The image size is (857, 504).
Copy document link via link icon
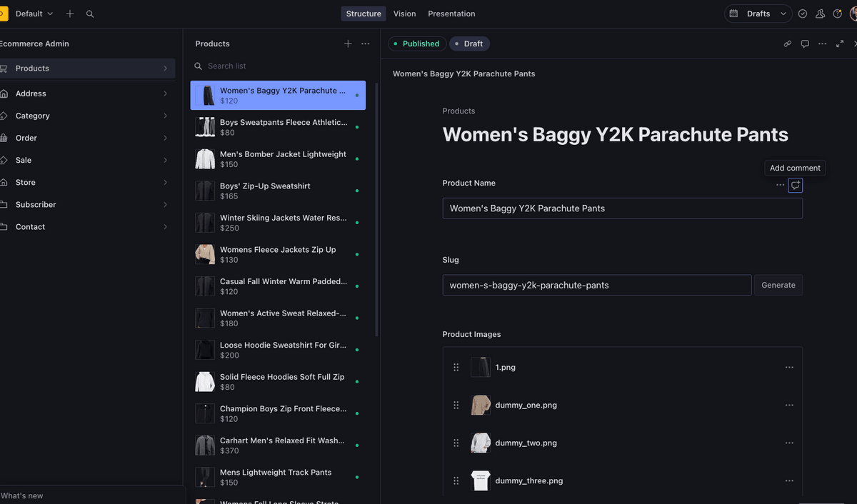pyautogui.click(x=788, y=44)
